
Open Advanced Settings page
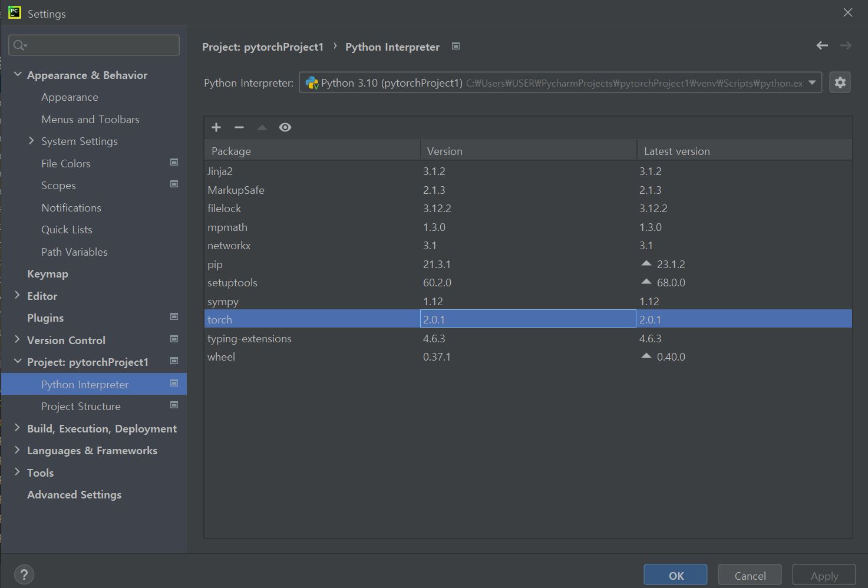pos(74,495)
